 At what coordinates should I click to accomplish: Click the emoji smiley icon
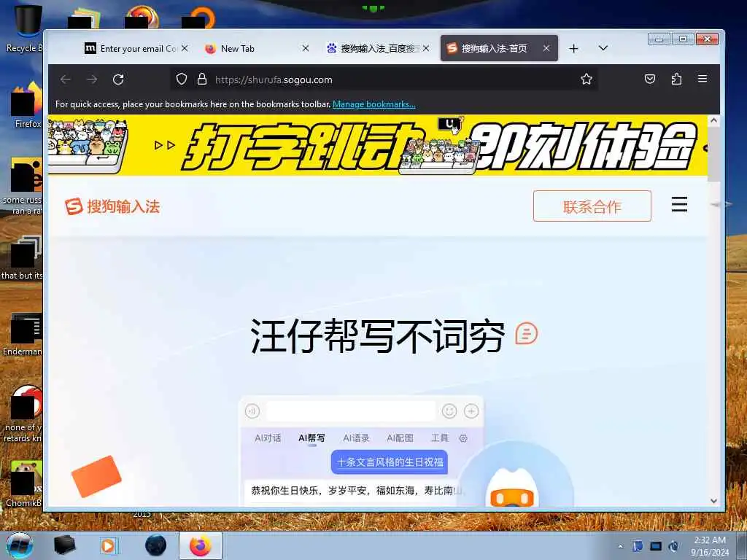(x=449, y=411)
